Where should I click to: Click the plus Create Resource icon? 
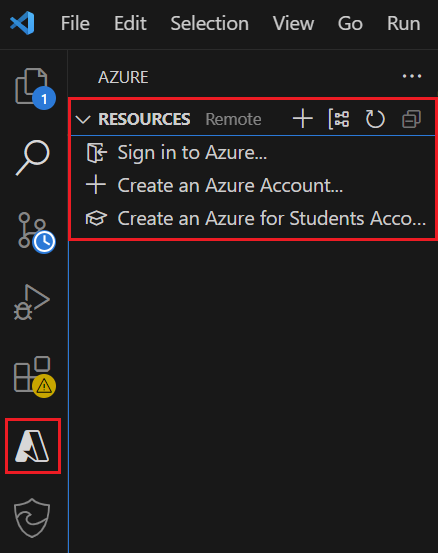303,118
